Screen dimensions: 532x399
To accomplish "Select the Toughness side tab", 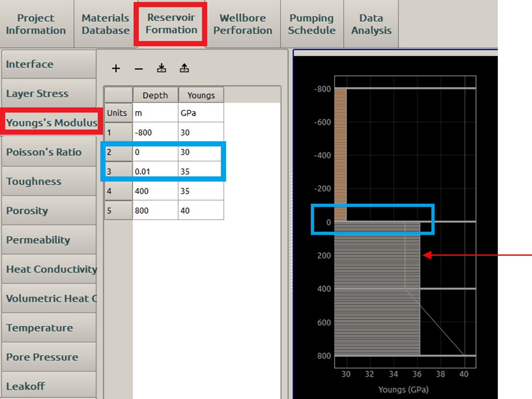I will (49, 181).
